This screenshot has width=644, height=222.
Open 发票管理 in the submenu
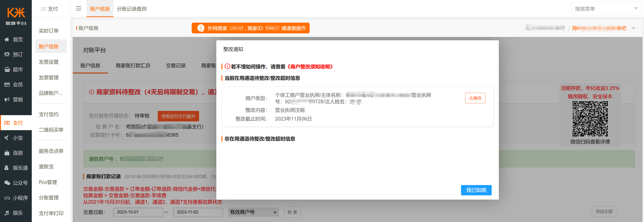[49, 78]
